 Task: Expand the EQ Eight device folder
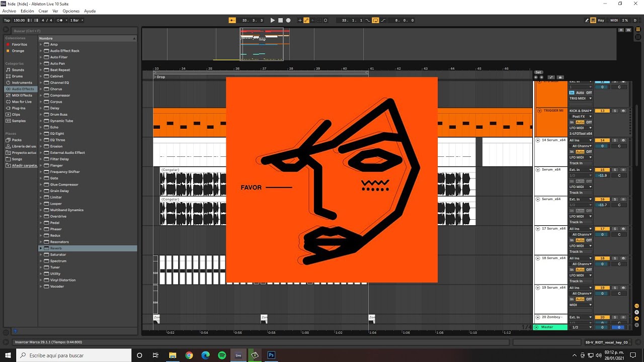point(41,133)
